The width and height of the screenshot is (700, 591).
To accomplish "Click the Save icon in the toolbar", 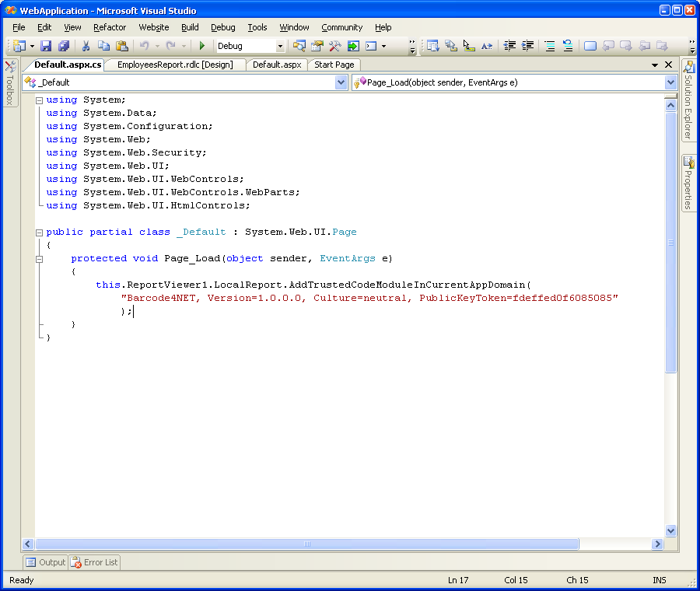I will (46, 47).
